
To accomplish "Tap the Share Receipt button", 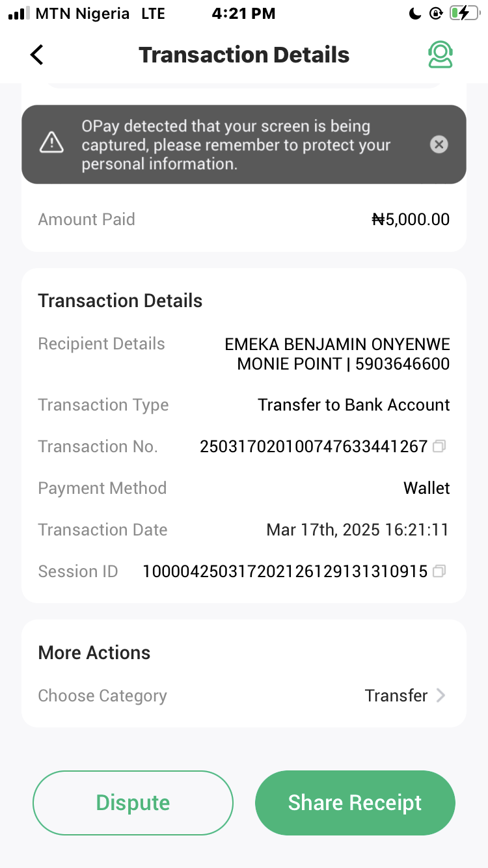I will click(x=355, y=802).
